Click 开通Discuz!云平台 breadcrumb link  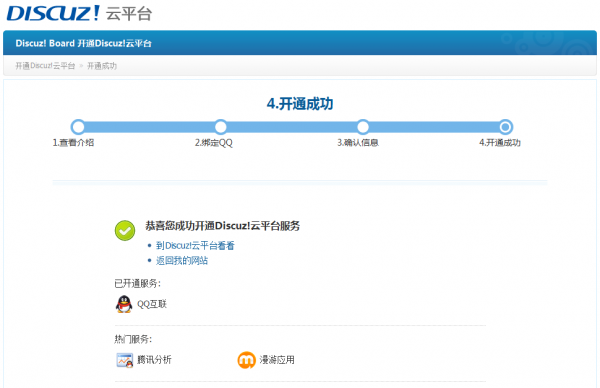tap(45, 66)
